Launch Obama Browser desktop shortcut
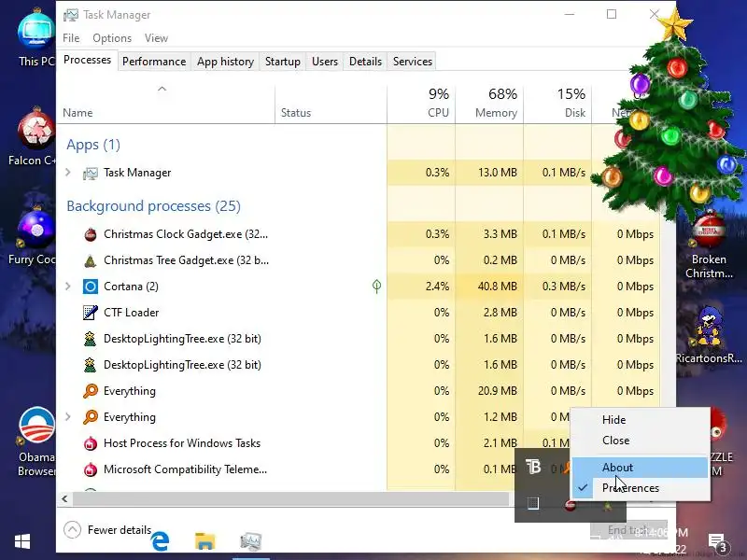The image size is (747, 560). (x=36, y=441)
